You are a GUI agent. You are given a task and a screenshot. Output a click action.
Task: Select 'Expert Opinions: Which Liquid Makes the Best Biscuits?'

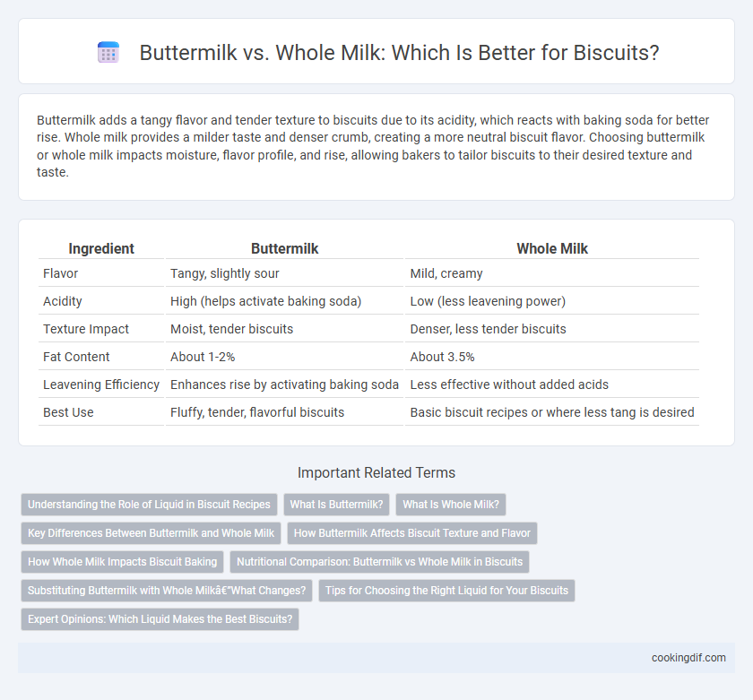pyautogui.click(x=160, y=619)
